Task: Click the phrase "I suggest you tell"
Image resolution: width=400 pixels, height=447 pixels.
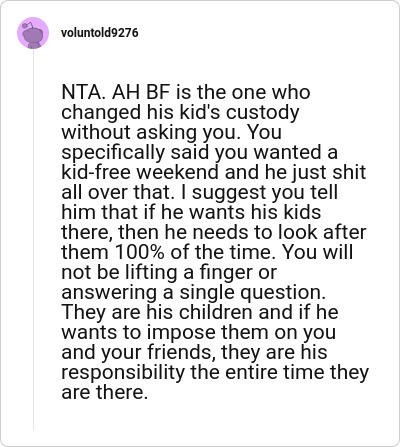Action: click(260, 193)
